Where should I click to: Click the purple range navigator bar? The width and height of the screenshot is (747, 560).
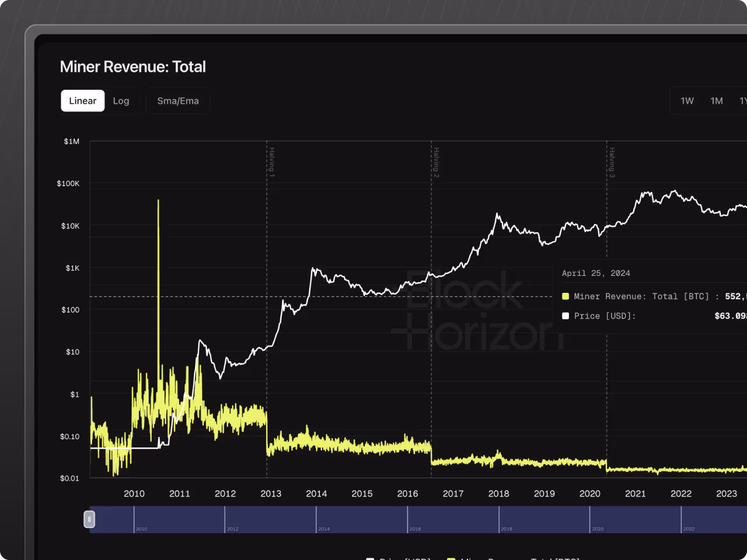click(x=418, y=519)
